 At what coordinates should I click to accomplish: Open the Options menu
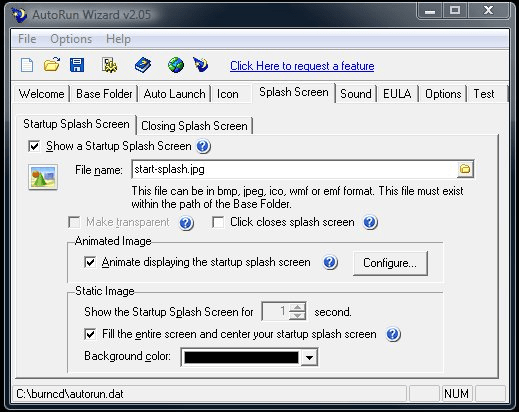tap(71, 39)
